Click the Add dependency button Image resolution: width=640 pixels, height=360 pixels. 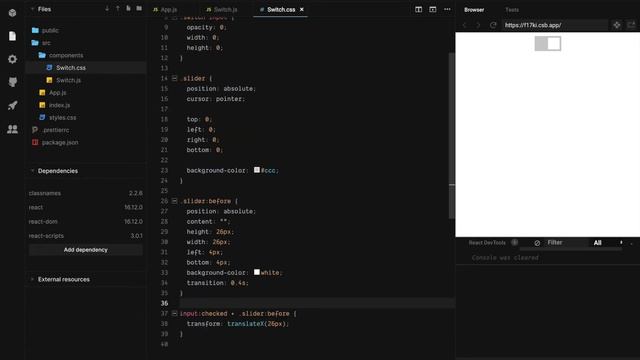[86, 250]
